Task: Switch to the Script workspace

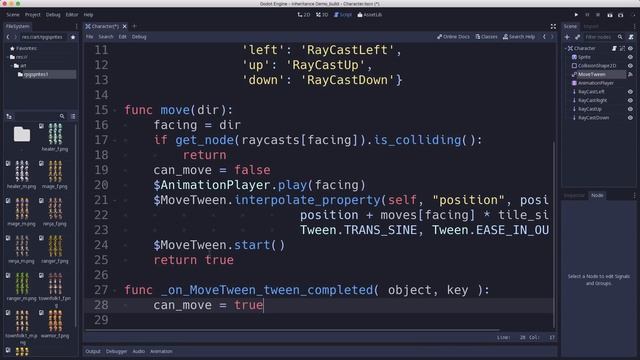Action: [x=343, y=15]
